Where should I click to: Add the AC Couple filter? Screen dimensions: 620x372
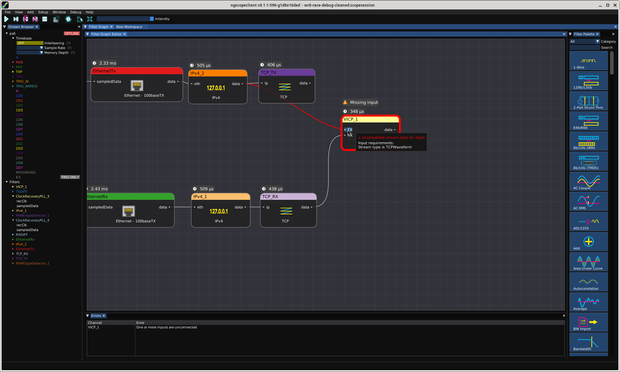(588, 181)
